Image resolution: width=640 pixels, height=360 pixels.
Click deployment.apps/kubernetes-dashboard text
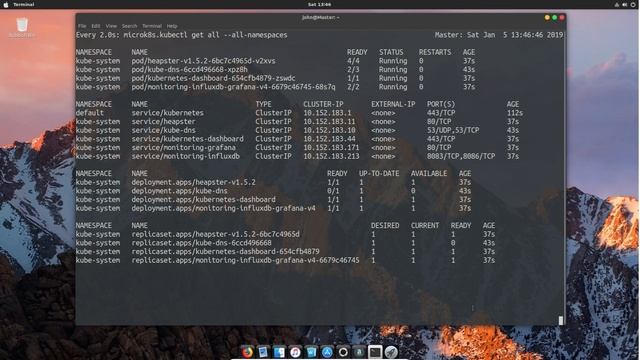(x=203, y=200)
